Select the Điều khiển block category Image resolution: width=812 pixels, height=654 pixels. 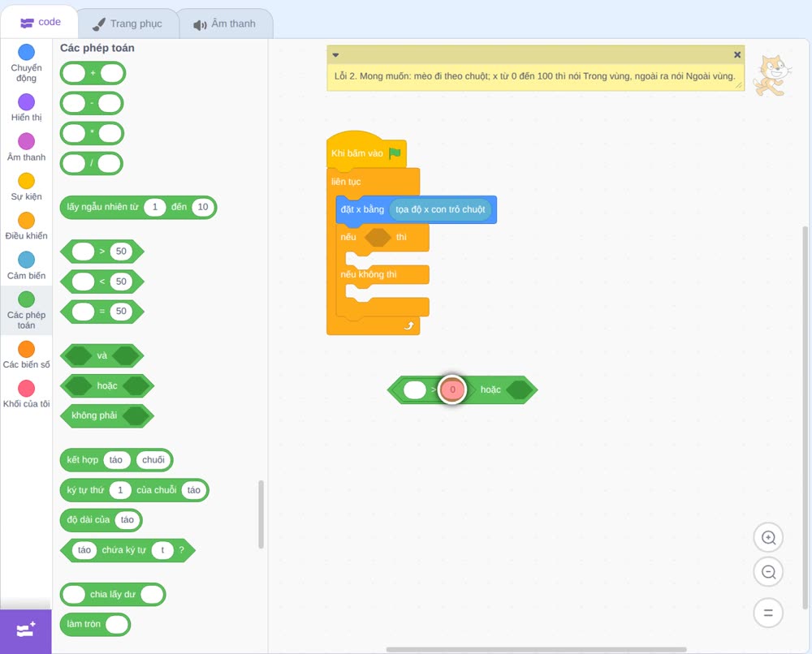[x=27, y=226]
